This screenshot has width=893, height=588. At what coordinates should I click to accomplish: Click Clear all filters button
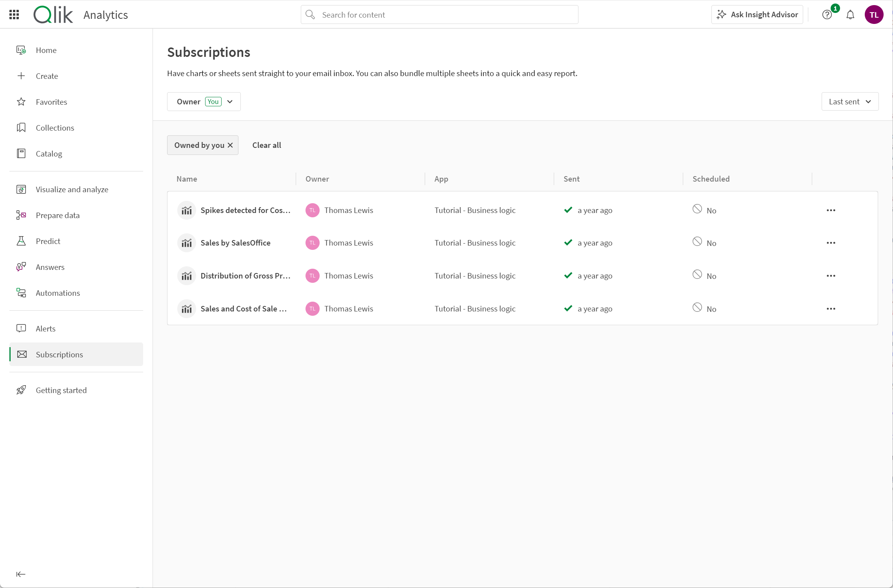(266, 145)
